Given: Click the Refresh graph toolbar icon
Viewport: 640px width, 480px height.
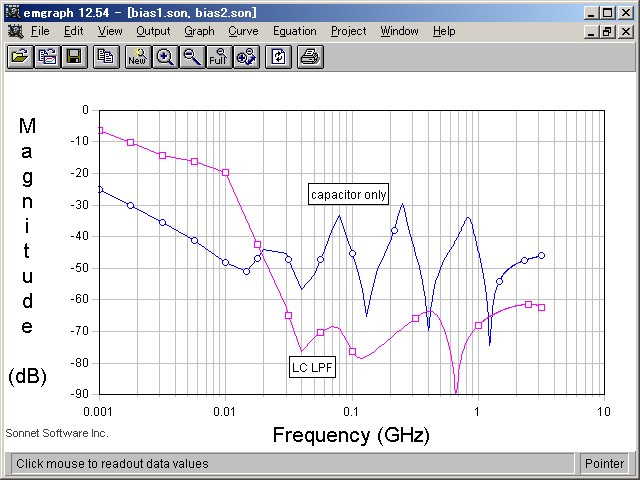Looking at the screenshot, I should point(278,57).
